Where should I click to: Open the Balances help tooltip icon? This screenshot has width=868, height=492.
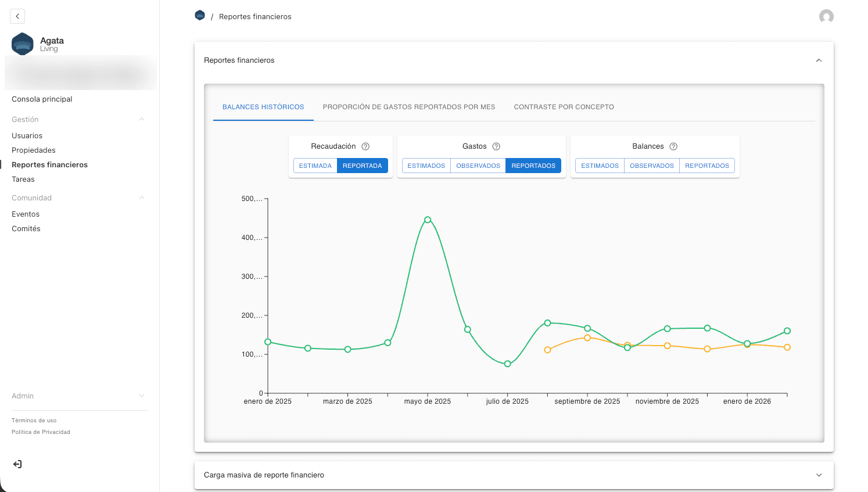tap(673, 146)
